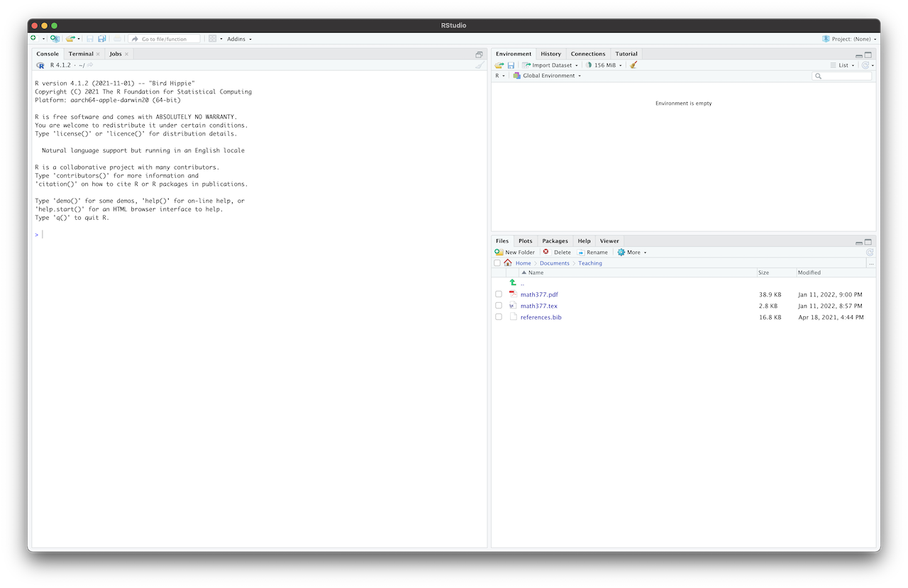
Task: Open the List view dropdown
Action: tap(843, 65)
